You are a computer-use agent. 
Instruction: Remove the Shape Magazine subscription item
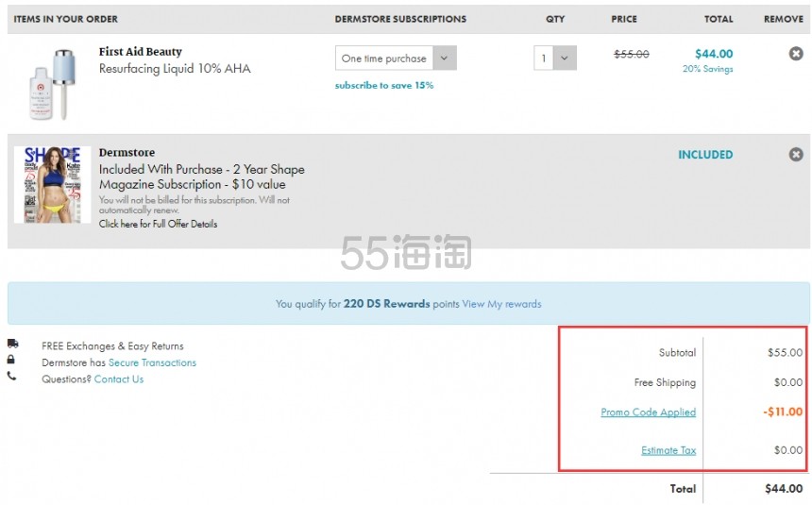(796, 155)
